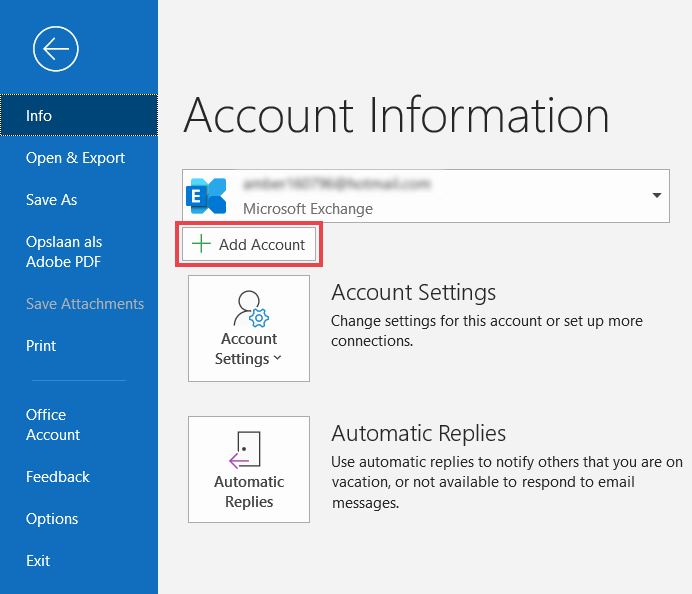Open Outlook Options
Image resolution: width=692 pixels, height=594 pixels.
tap(52, 519)
